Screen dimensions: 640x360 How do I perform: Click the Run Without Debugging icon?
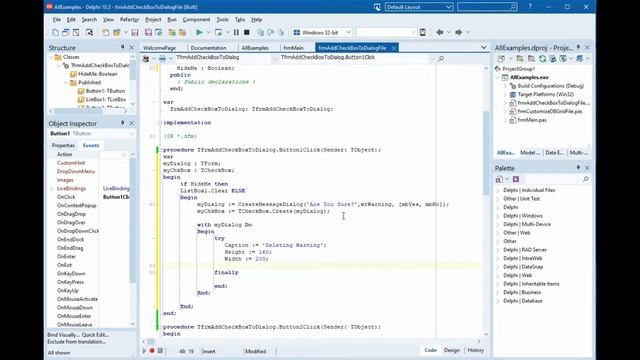218,32
